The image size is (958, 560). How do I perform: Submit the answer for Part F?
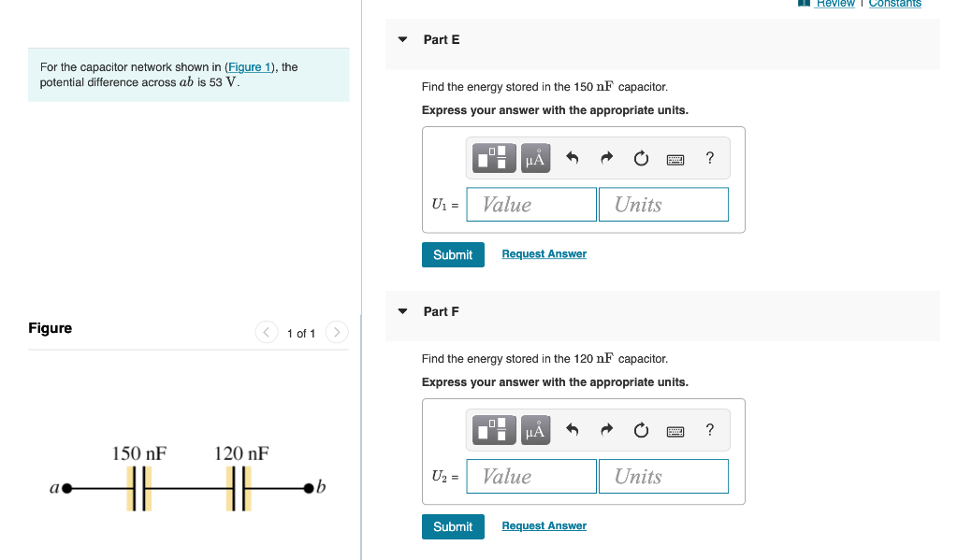[x=453, y=526]
